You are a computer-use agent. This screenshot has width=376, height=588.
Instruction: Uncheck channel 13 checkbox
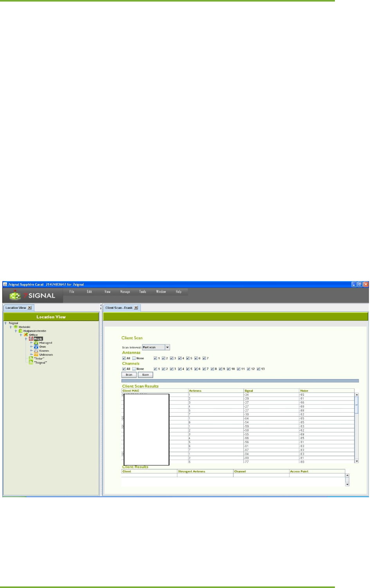pos(258,369)
